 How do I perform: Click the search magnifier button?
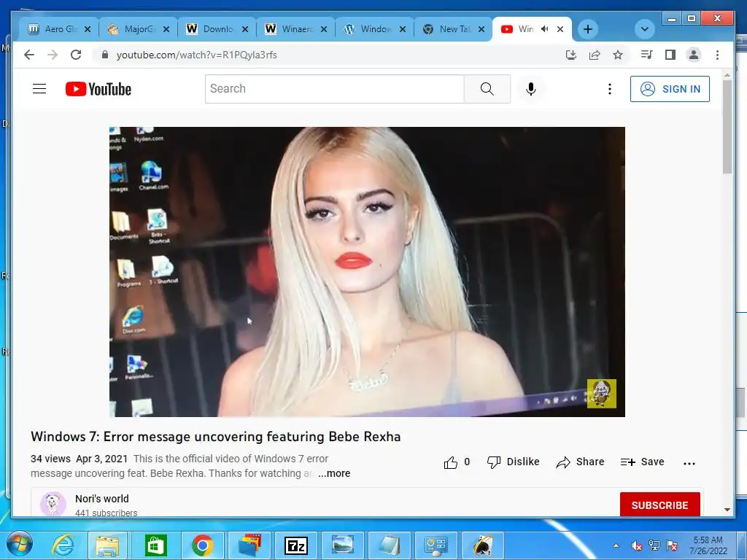click(487, 88)
